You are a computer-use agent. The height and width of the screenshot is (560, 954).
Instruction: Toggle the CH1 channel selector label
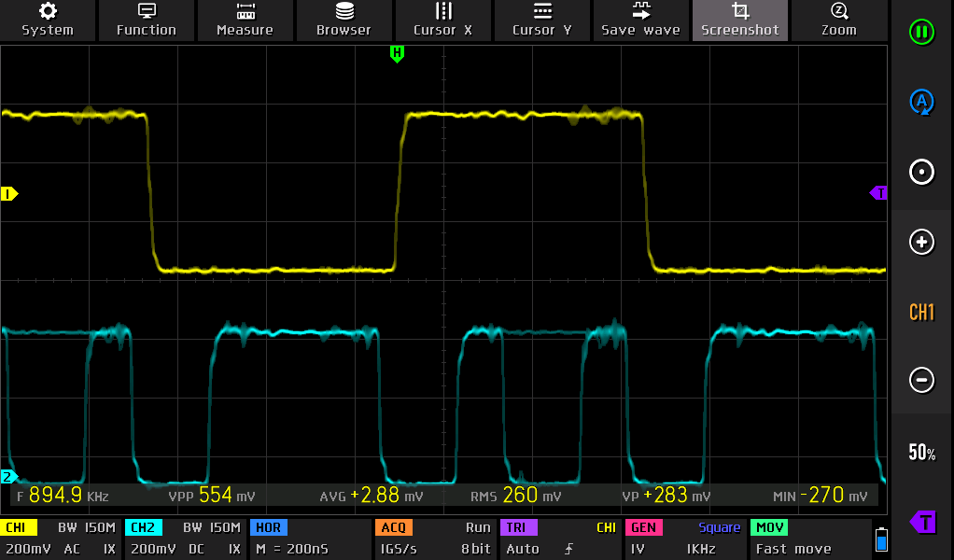(921, 313)
